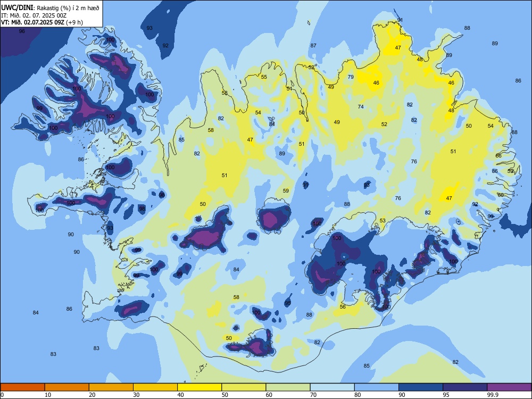Click the 56 humidity value on the map

343,307
